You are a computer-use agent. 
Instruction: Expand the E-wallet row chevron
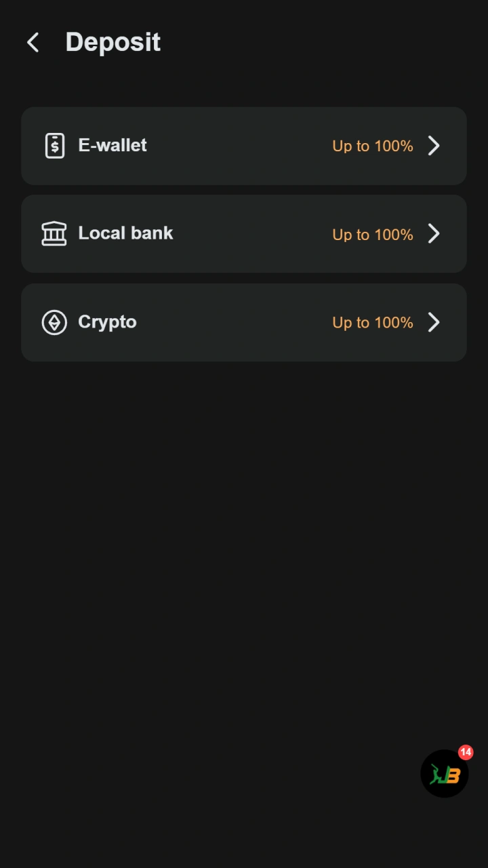coord(434,146)
